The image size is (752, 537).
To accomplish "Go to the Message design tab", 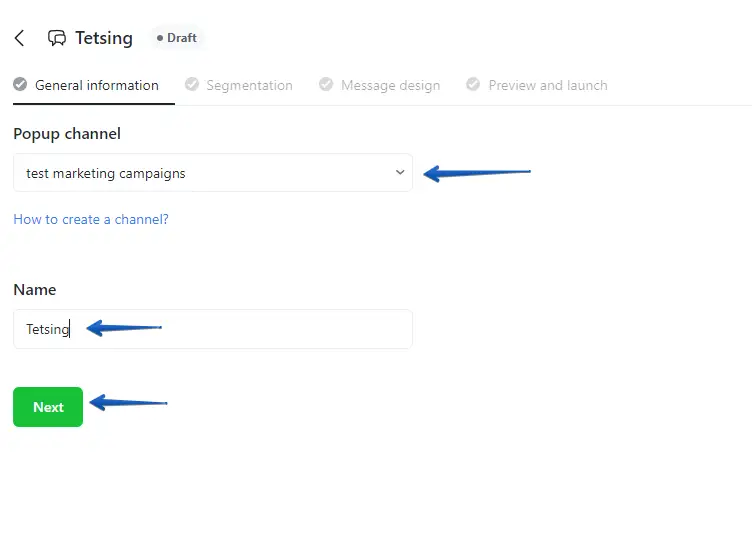I will 390,85.
